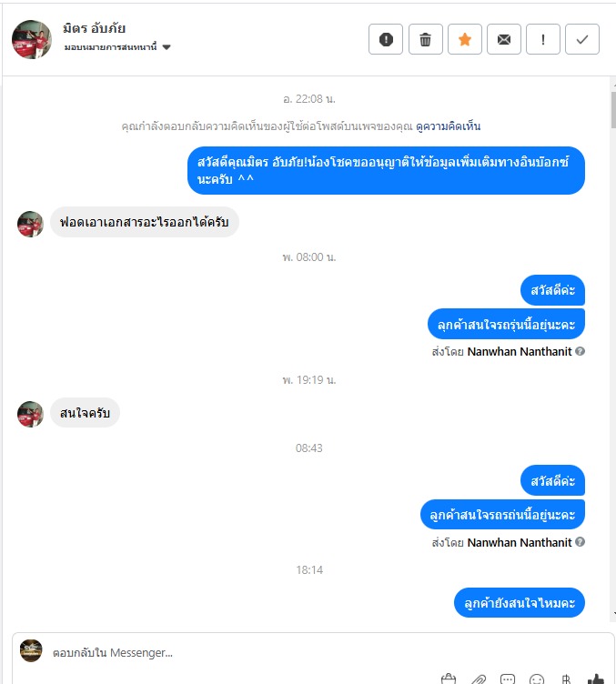Toggle the orange star follow-up flag
The height and width of the screenshot is (684, 616).
(x=465, y=39)
